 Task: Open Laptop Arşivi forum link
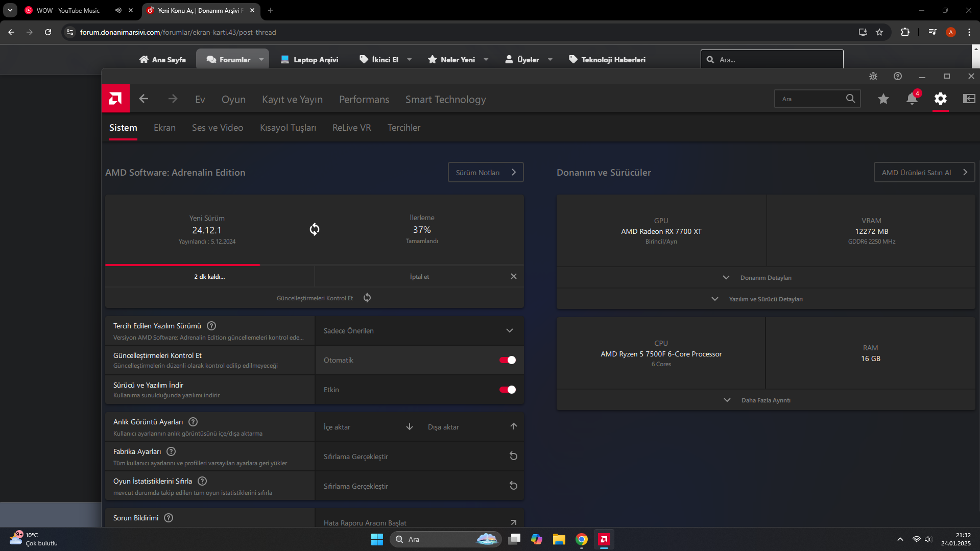point(309,60)
